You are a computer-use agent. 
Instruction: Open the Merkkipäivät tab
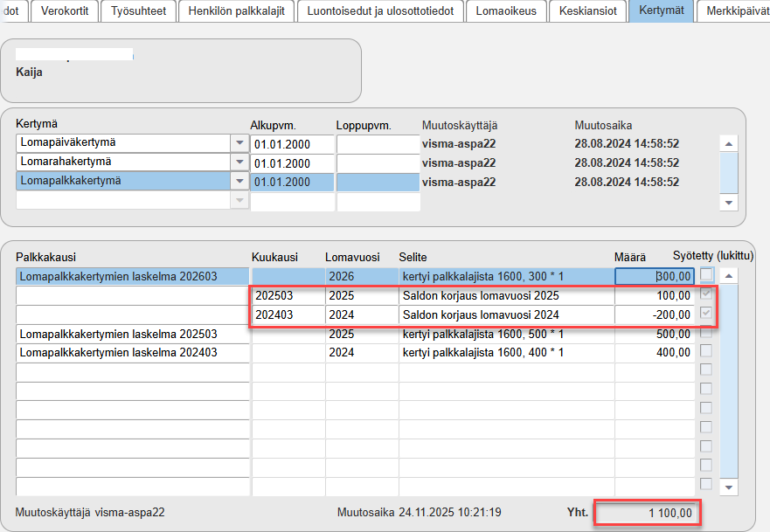(x=735, y=10)
